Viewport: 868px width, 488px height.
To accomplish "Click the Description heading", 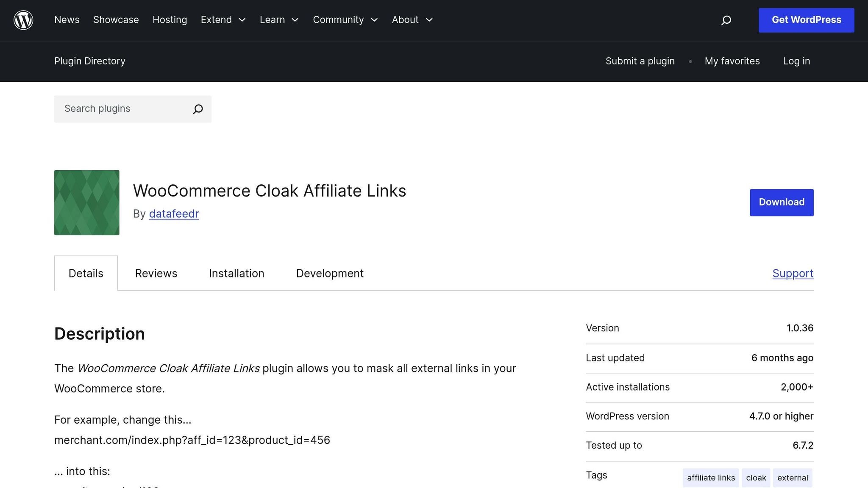I will pos(100,334).
